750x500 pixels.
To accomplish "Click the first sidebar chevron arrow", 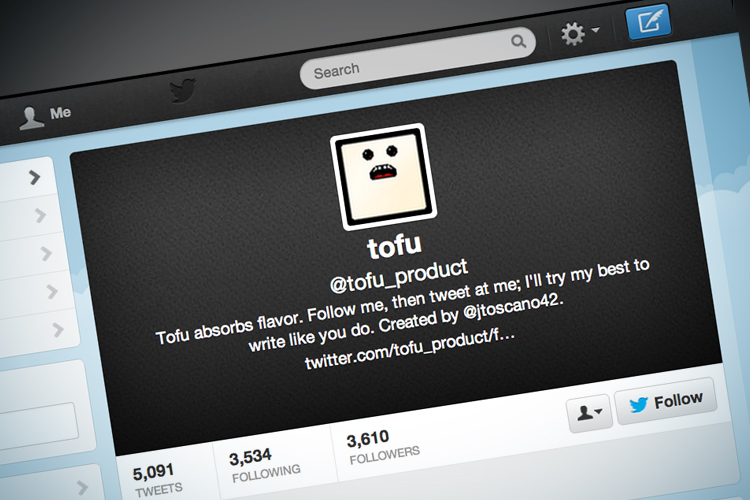I will point(34,177).
